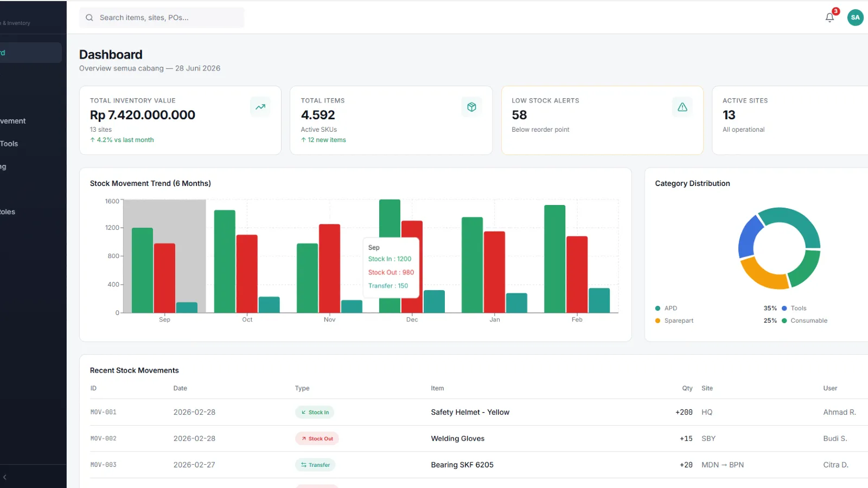The image size is (868, 488).
Task: Click the Sparepart legend color dot
Action: [658, 320]
